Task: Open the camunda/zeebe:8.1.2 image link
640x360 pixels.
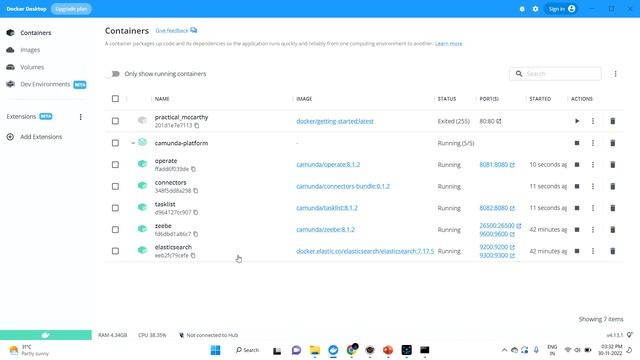Action: tap(325, 230)
